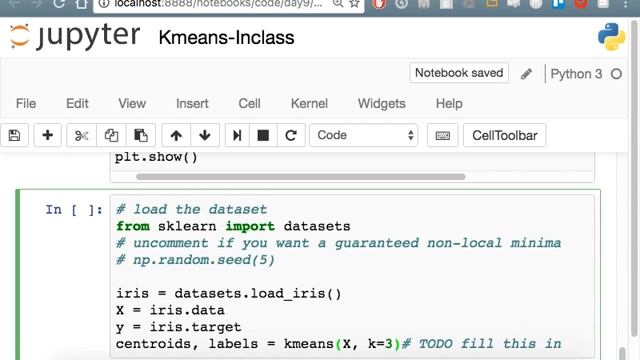This screenshot has width=640, height=360.
Task: Open the View menu
Action: click(132, 104)
